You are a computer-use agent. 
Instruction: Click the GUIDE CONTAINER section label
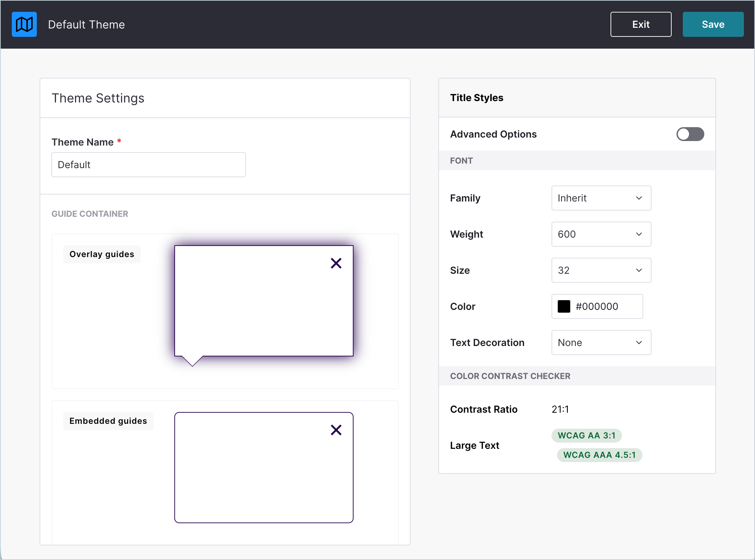pos(90,214)
